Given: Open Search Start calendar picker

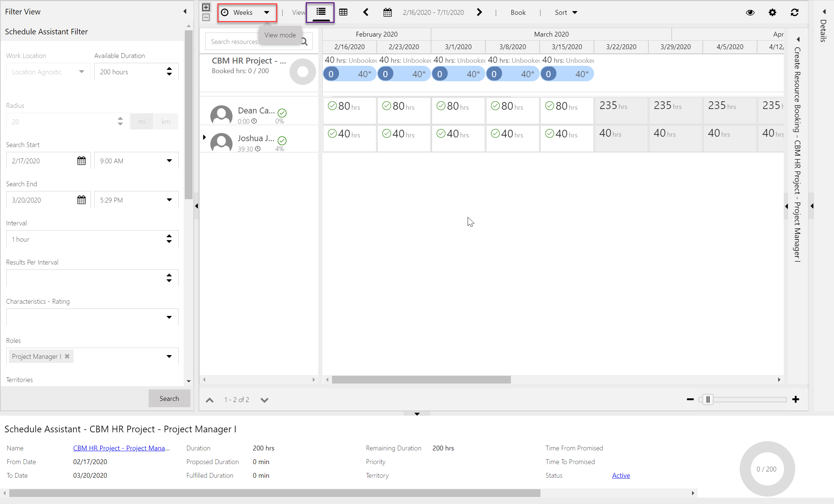Looking at the screenshot, I should click(x=81, y=161).
